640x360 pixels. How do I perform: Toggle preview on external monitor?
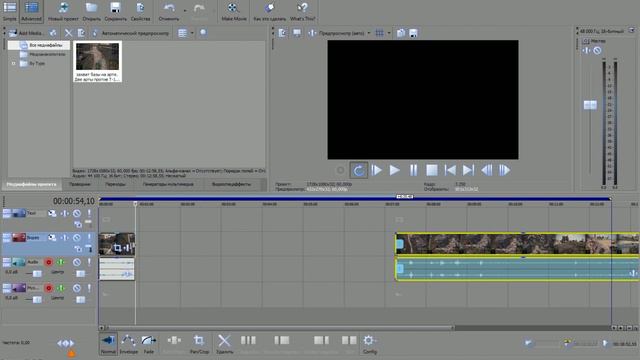(297, 33)
